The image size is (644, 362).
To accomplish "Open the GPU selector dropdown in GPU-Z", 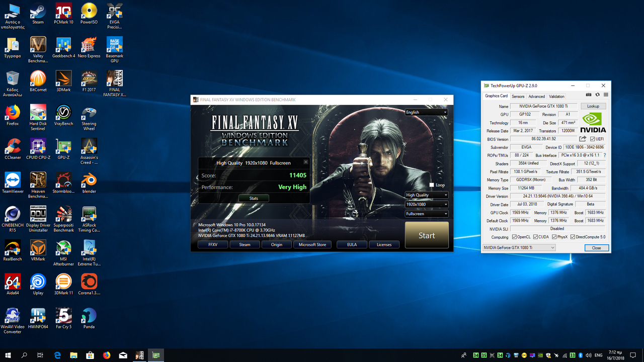I will 519,247.
